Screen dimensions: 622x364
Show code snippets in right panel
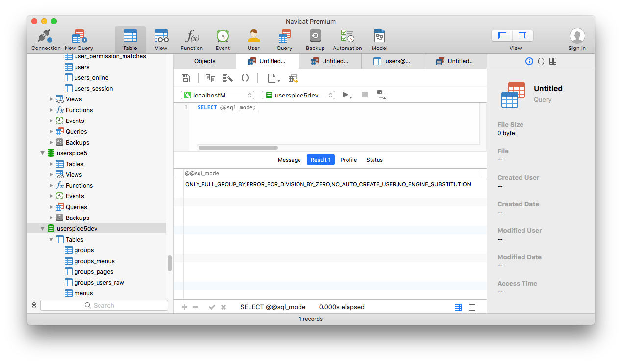pos(541,61)
